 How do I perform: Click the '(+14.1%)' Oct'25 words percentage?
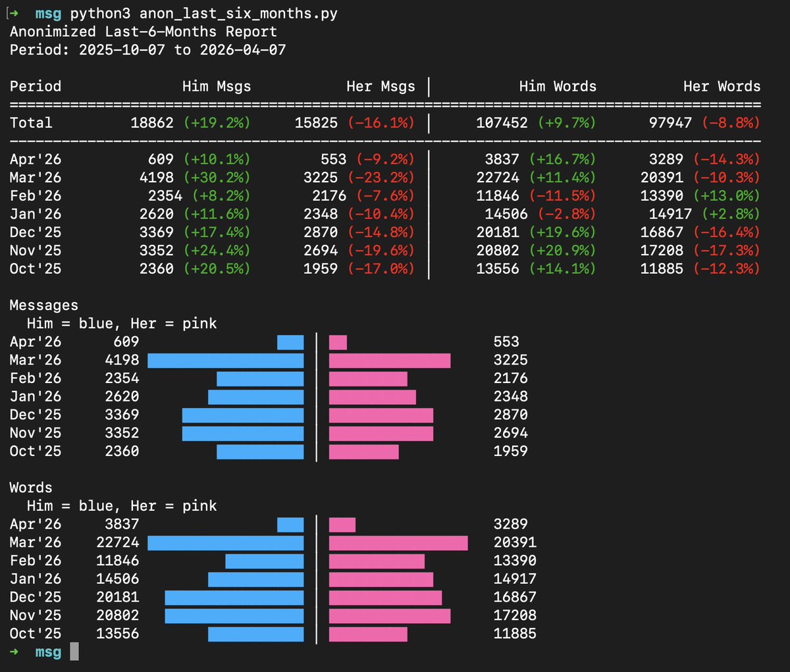click(x=562, y=269)
